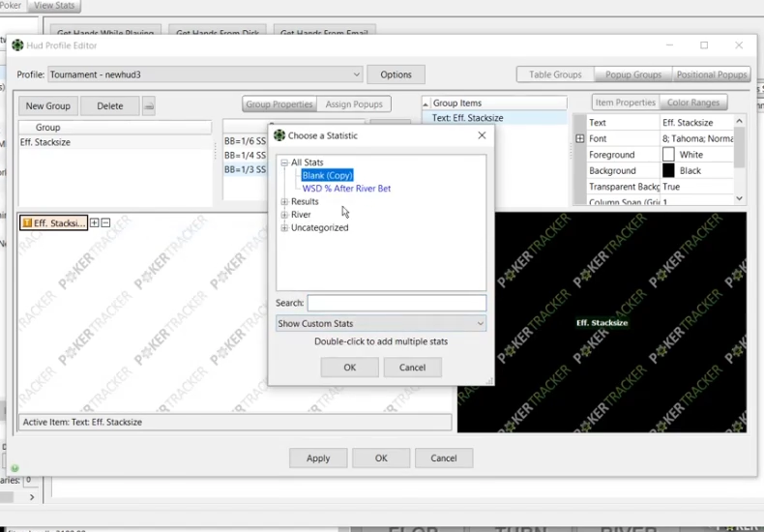Click the White foreground color swatch

(668, 155)
